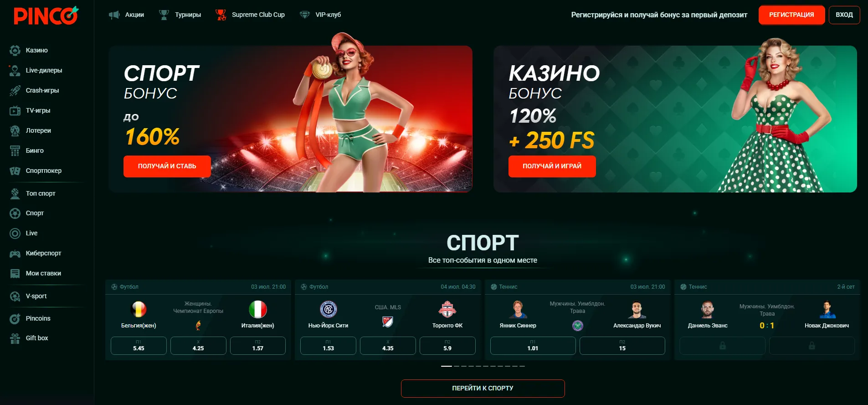The width and height of the screenshot is (868, 405).
Task: Open the Gift box icon
Action: (15, 338)
